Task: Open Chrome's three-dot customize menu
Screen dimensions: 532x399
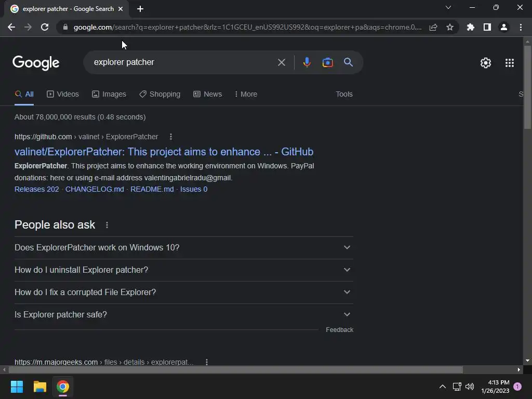Action: 521,27
